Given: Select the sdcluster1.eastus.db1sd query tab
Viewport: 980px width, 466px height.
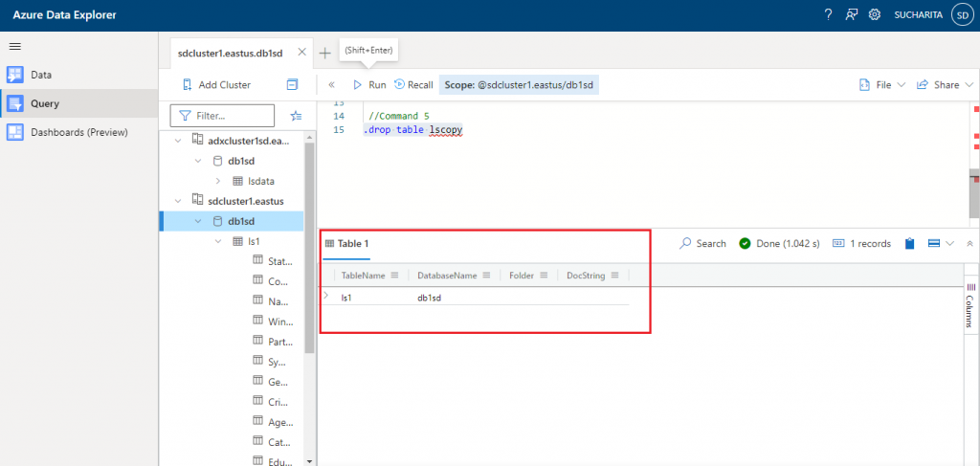Looking at the screenshot, I should tap(230, 53).
